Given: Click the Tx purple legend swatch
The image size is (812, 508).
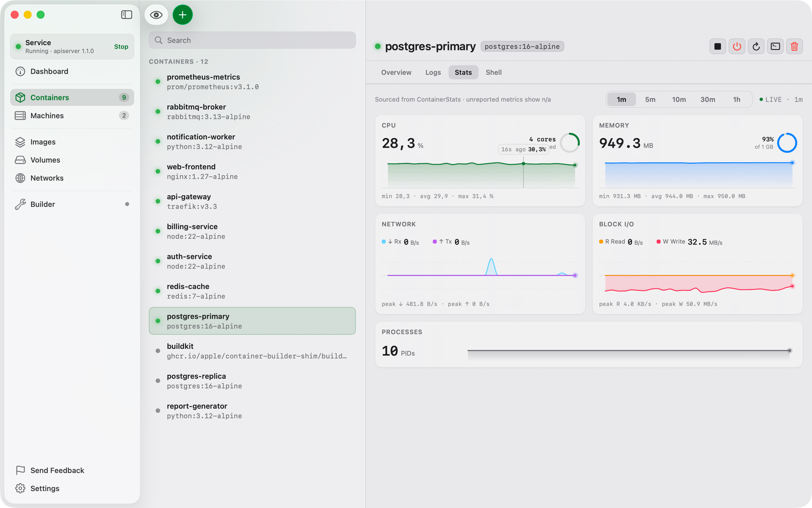Looking at the screenshot, I should tap(434, 242).
